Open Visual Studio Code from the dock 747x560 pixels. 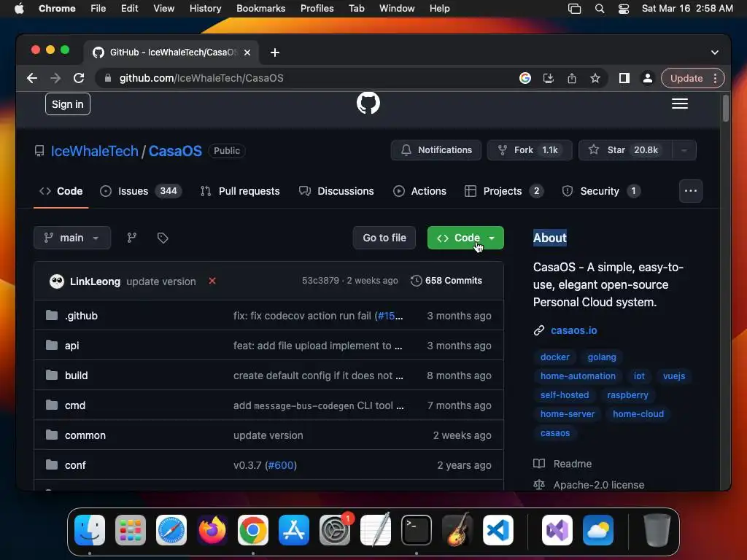pos(498,530)
